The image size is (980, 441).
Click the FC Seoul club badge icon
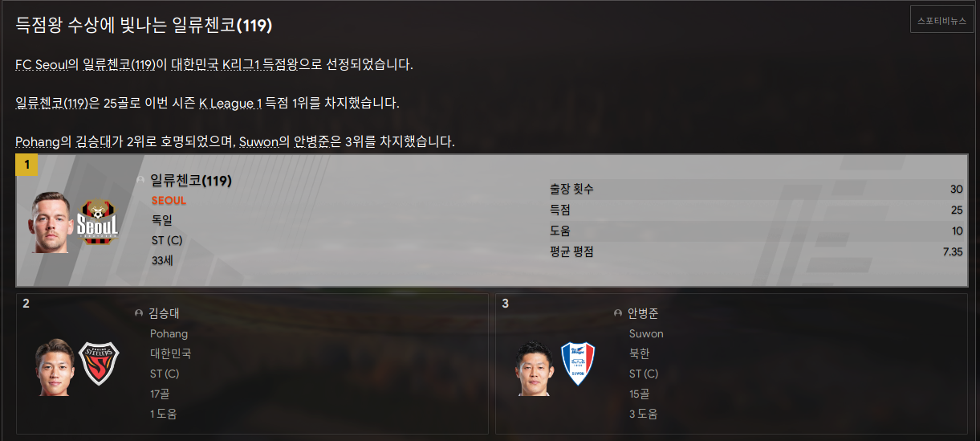pos(98,223)
